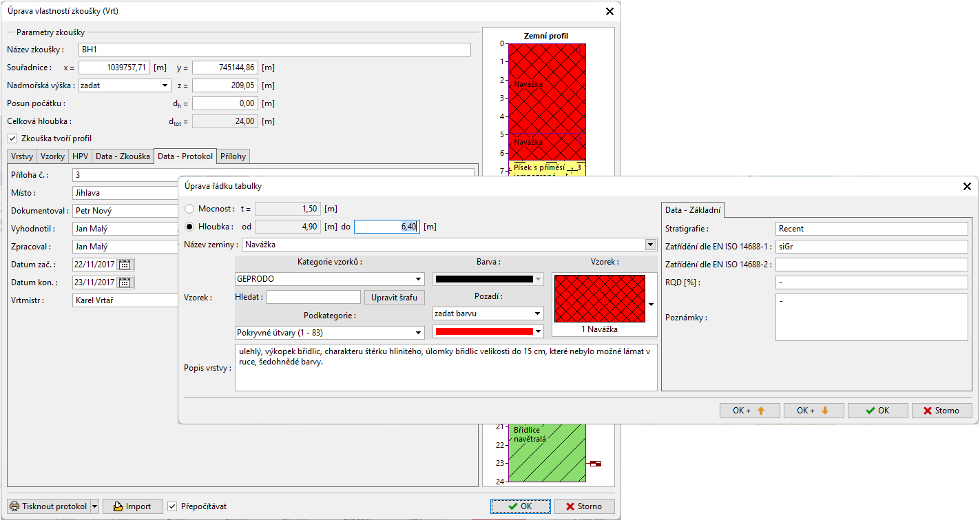Image resolution: width=980 pixels, height=525 pixels.
Task: Open the Podkategorie Pokryvné útvary dropdown
Action: pyautogui.click(x=419, y=333)
